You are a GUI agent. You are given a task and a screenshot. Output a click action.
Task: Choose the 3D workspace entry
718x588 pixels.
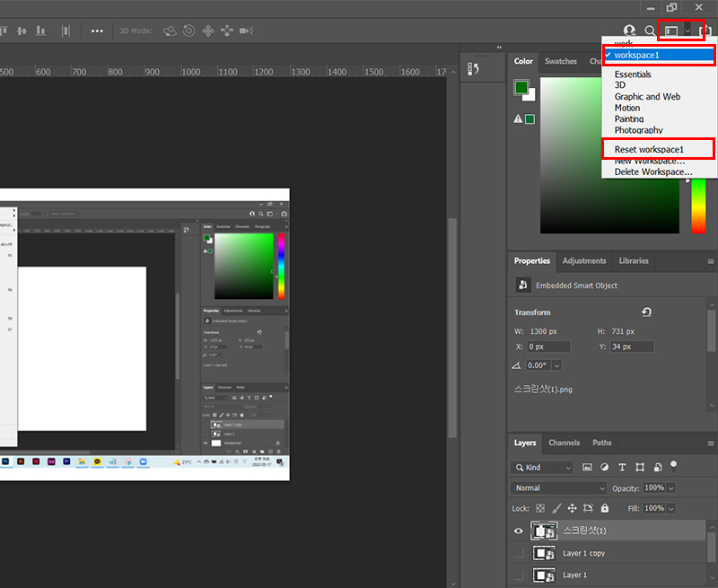(619, 85)
